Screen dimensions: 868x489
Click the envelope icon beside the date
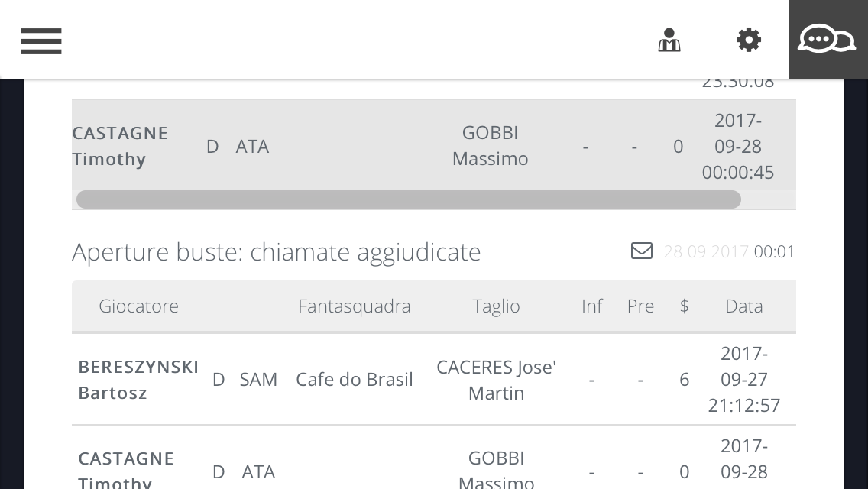pyautogui.click(x=642, y=251)
